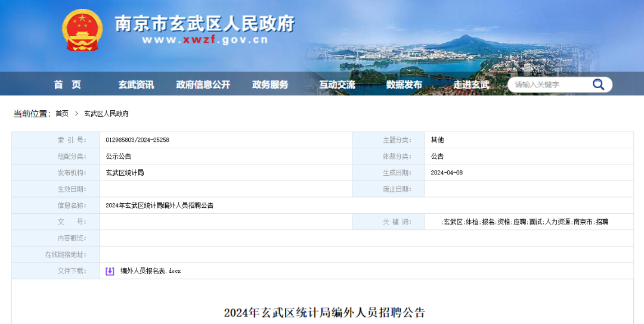Click the 发布机构 label cell
Screen dimensions: 644x324
coord(55,173)
